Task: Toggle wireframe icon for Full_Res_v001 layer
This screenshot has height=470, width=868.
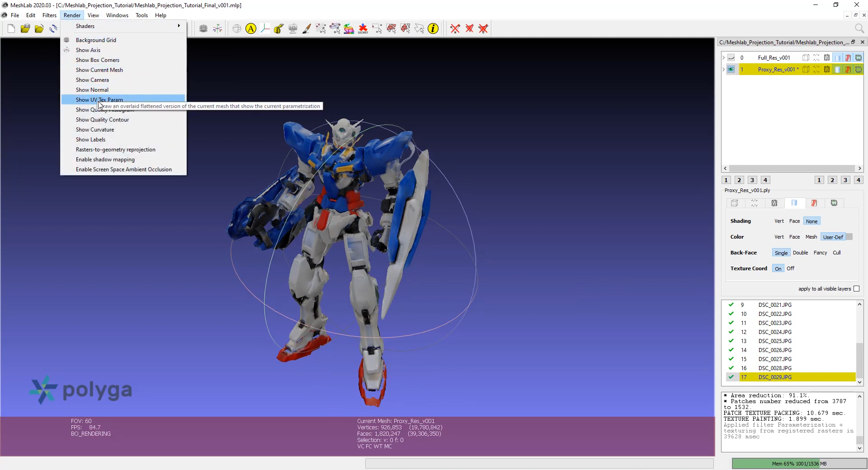Action: (826, 57)
